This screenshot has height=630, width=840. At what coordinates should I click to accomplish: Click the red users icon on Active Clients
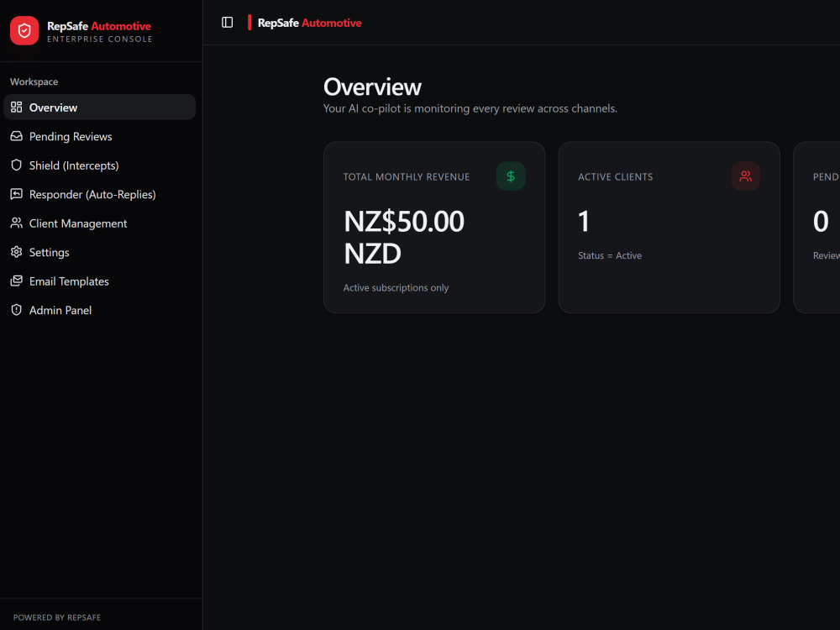[745, 176]
